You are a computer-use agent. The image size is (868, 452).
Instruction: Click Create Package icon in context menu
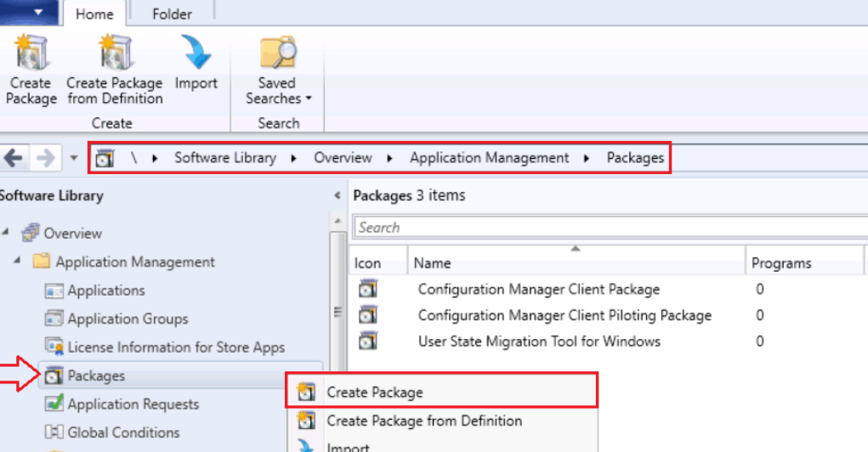point(305,392)
